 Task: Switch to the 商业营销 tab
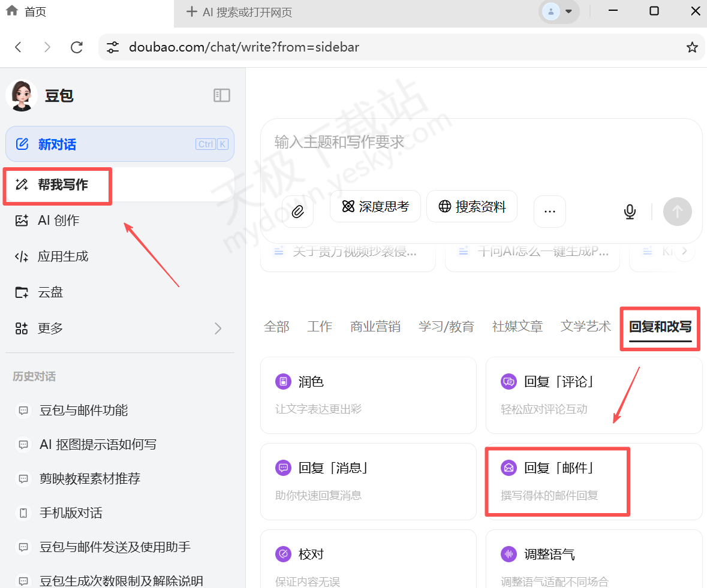(375, 326)
